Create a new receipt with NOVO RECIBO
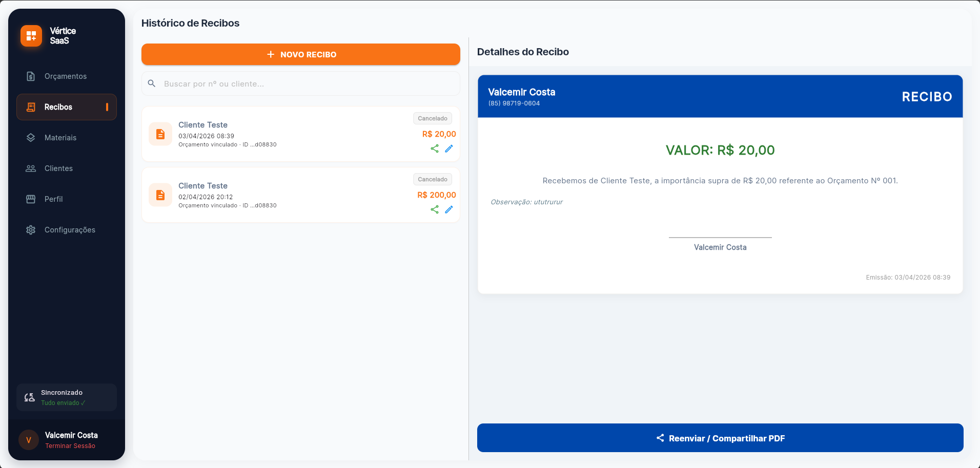The width and height of the screenshot is (980, 468). [301, 54]
